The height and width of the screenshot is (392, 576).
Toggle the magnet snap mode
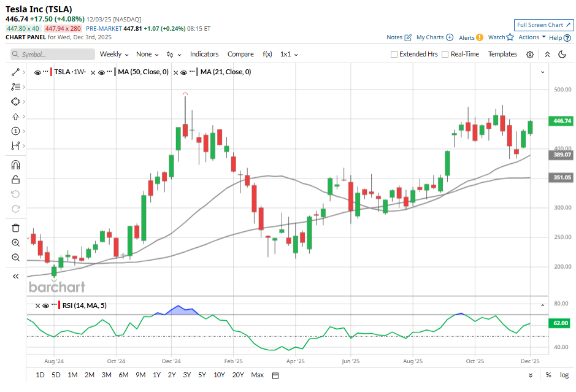click(x=15, y=165)
